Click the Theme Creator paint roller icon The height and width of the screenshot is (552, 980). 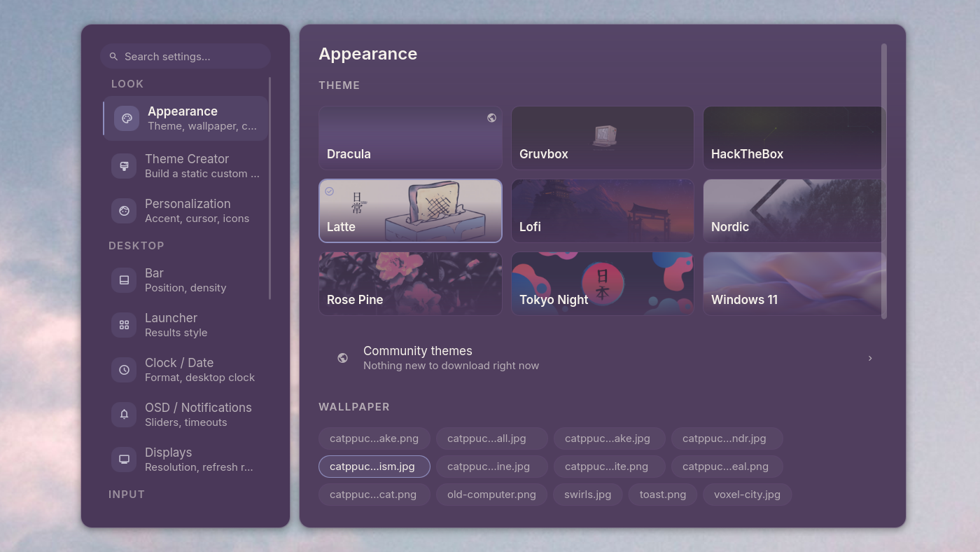(124, 166)
